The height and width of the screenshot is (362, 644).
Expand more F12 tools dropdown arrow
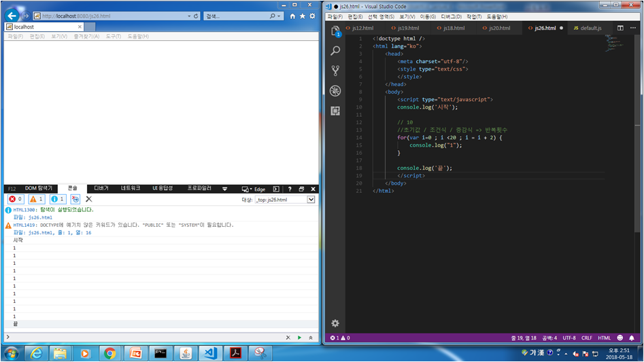[x=224, y=189]
